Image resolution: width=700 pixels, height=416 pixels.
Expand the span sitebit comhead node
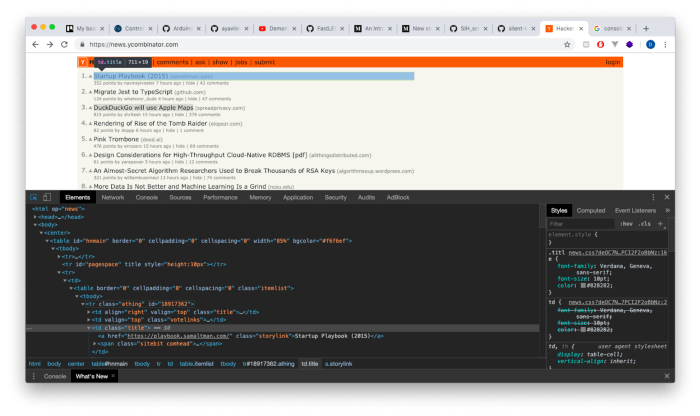(x=94, y=344)
